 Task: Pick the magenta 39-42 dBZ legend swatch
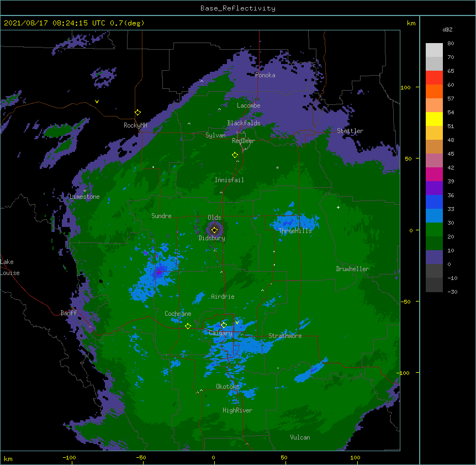coord(434,175)
